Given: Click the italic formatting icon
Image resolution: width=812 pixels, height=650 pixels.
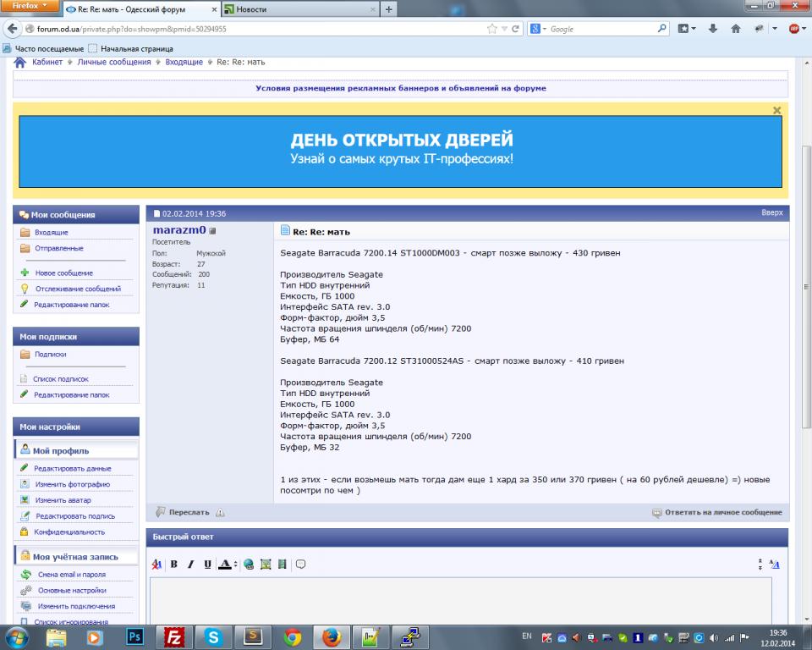Looking at the screenshot, I should [190, 565].
